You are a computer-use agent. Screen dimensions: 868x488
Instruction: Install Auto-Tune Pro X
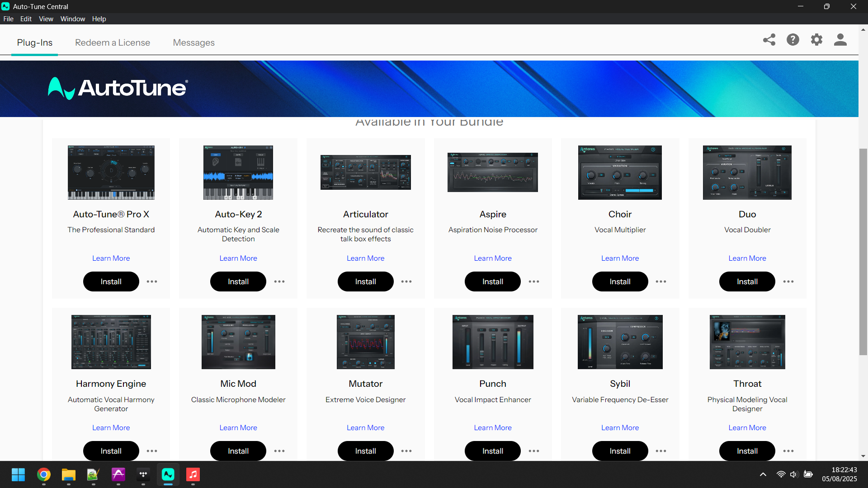click(111, 282)
